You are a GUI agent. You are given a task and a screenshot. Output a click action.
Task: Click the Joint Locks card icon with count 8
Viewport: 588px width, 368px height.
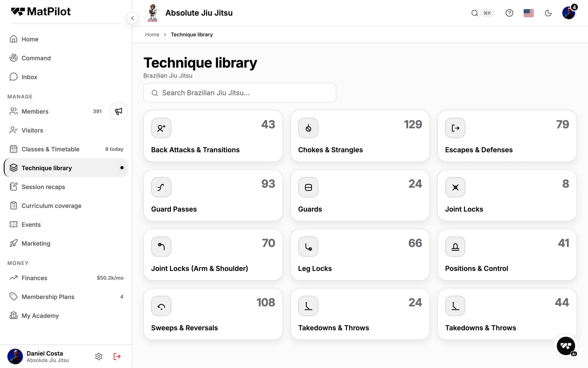click(x=455, y=187)
